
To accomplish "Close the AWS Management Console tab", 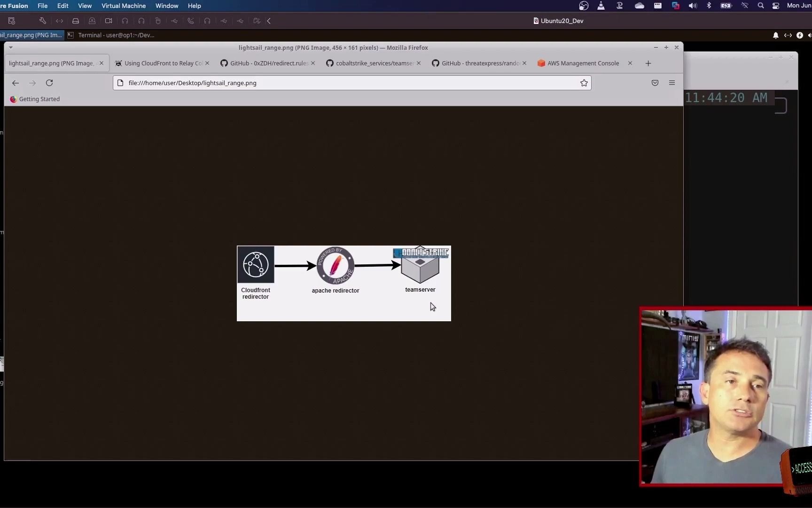I will [x=630, y=63].
